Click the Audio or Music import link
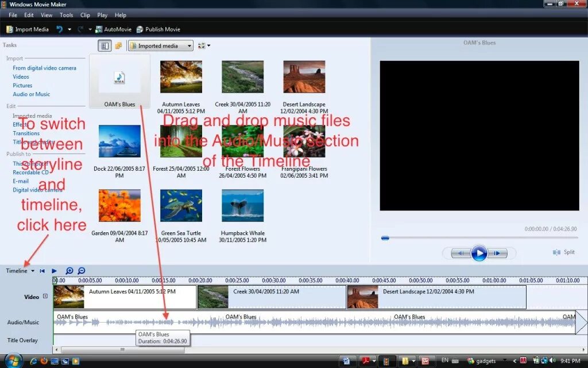Screen dimensions: 588x368 31,94
